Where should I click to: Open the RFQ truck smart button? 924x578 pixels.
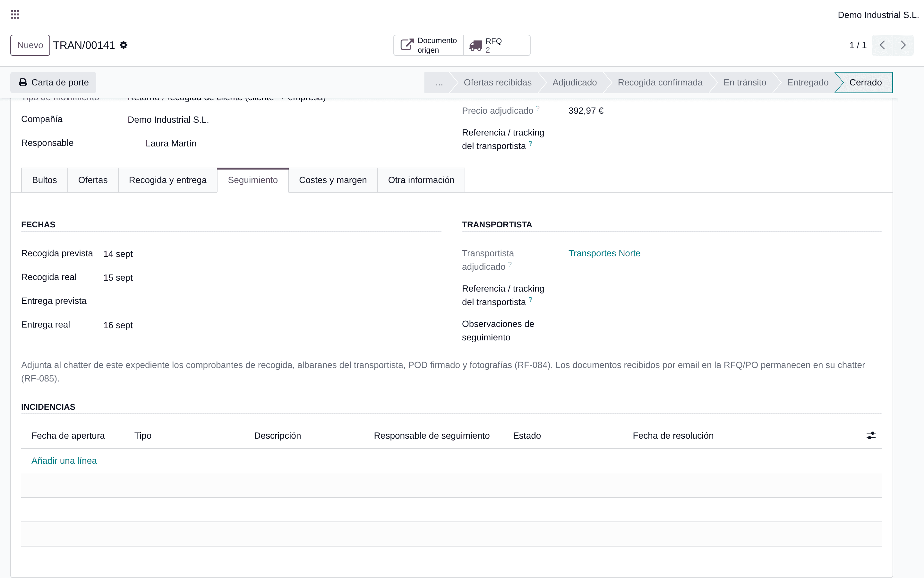(x=496, y=45)
